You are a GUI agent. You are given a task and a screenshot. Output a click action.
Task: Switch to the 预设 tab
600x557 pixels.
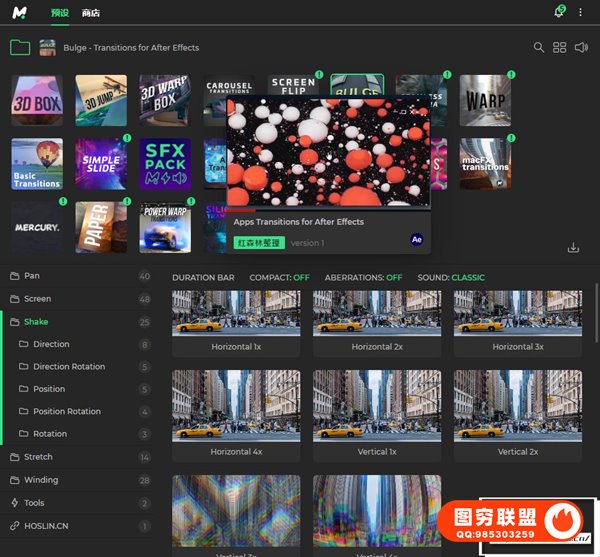[60, 13]
